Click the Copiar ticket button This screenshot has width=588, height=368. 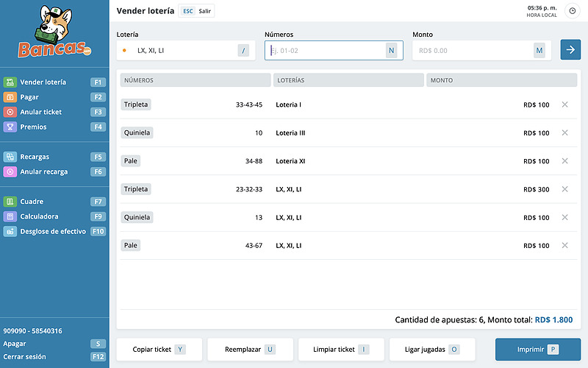pyautogui.click(x=159, y=350)
